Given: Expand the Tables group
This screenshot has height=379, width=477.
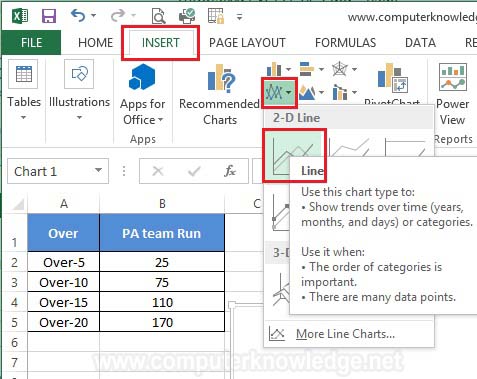Looking at the screenshot, I should 24,90.
